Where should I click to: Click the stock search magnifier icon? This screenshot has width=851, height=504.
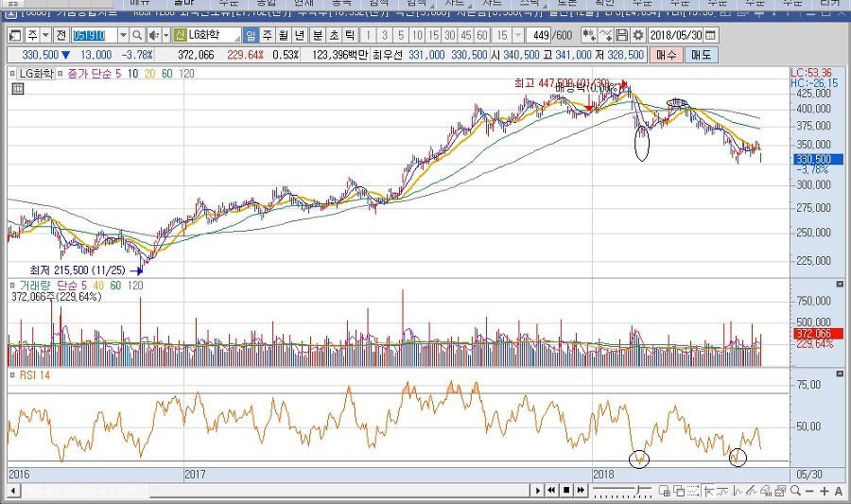(137, 35)
